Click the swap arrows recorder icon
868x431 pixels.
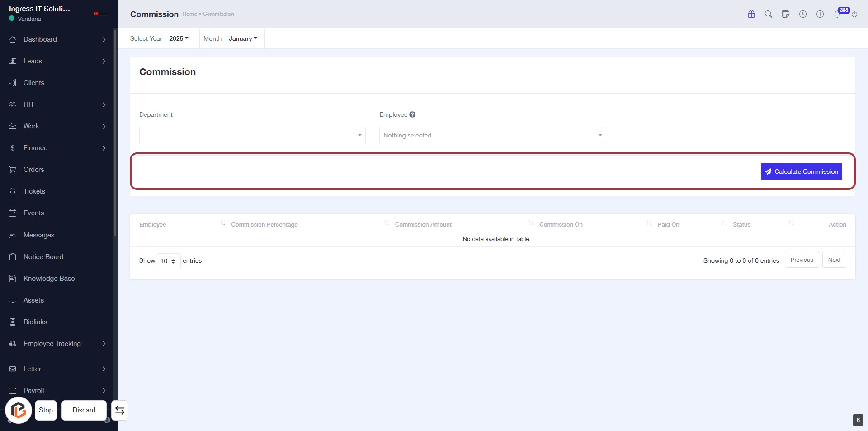click(x=120, y=410)
